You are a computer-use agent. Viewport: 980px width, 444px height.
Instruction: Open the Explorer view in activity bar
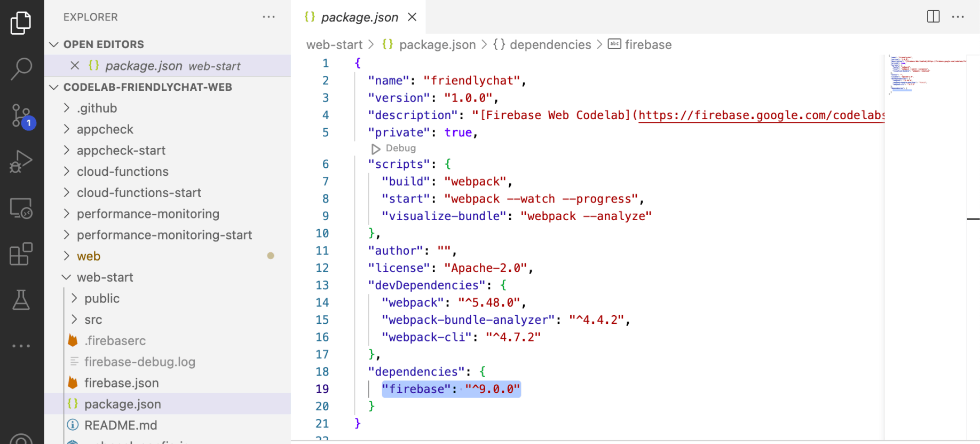[x=21, y=23]
